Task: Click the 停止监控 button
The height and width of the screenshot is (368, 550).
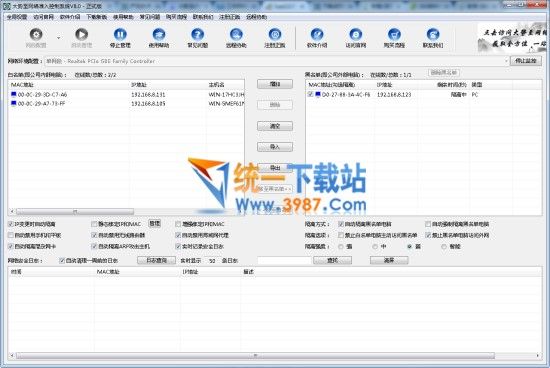Action: [x=526, y=61]
